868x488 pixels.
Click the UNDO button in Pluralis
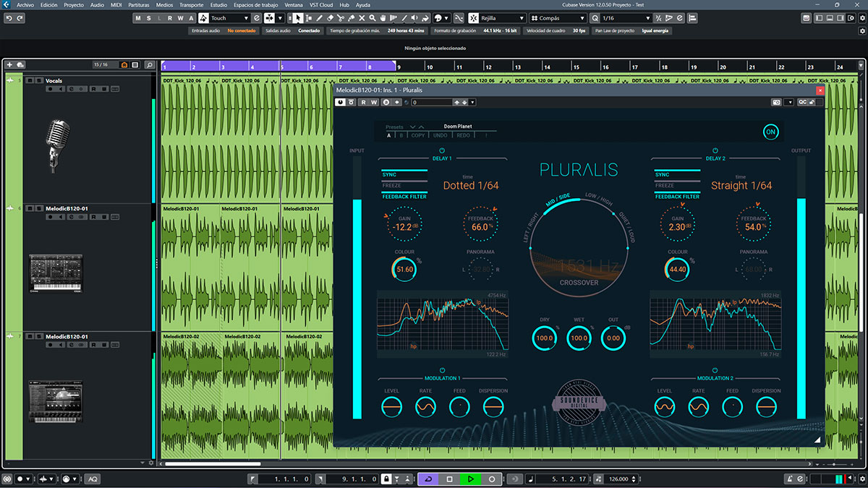[x=441, y=135]
